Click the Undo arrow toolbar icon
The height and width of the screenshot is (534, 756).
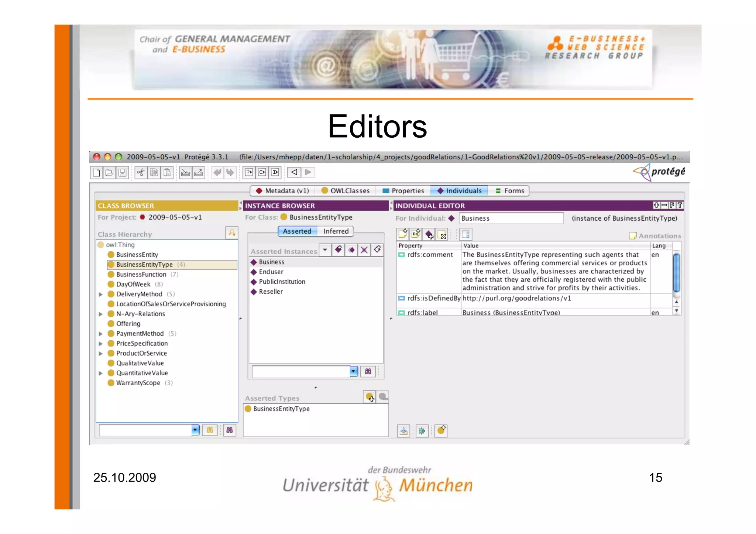(217, 172)
